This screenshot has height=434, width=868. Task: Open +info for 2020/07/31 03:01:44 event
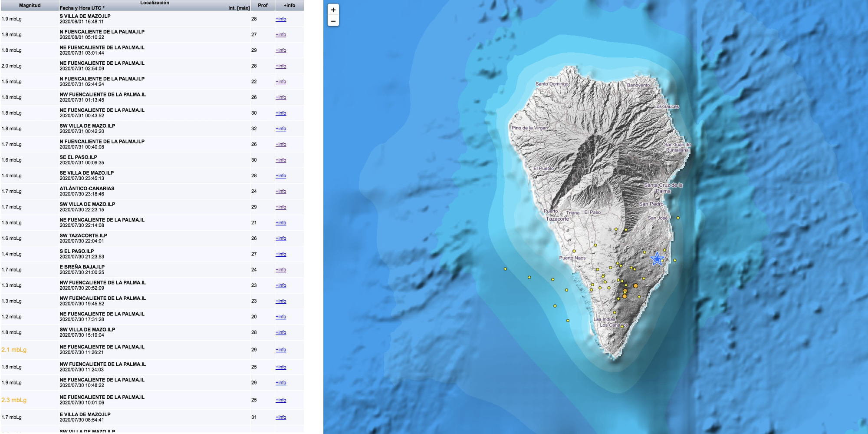(x=281, y=50)
